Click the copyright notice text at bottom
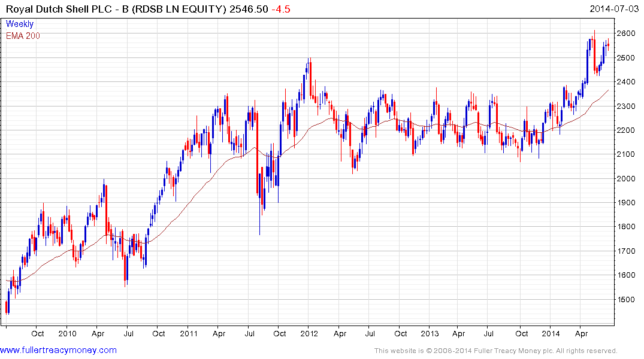Screen dimensions: 644x359 point(496,351)
